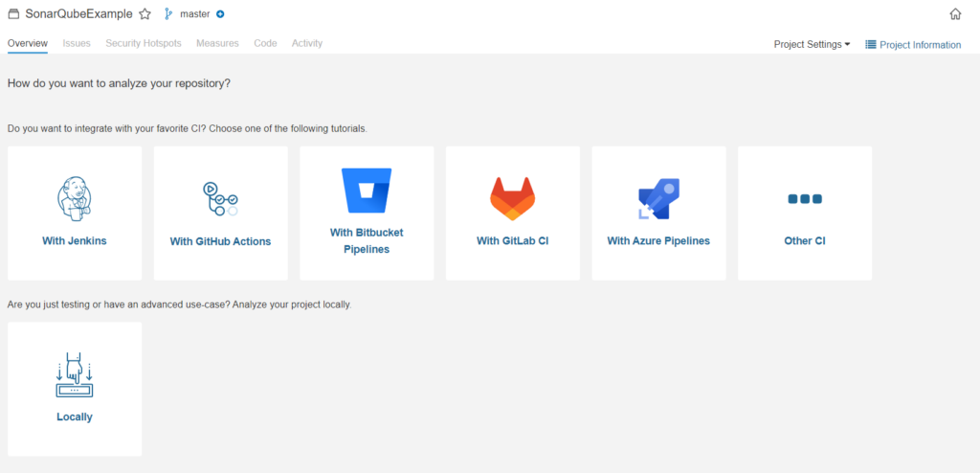This screenshot has height=473, width=980.
Task: Open the Issues tab
Action: (x=77, y=43)
